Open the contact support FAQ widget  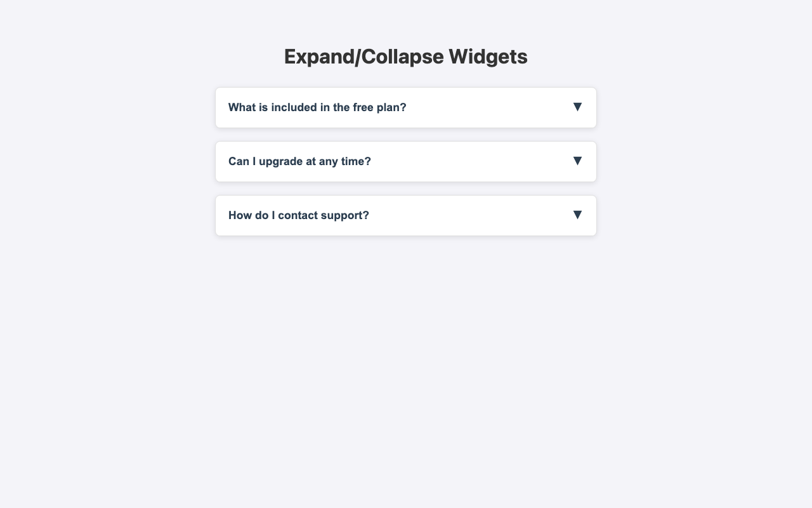pyautogui.click(x=406, y=215)
